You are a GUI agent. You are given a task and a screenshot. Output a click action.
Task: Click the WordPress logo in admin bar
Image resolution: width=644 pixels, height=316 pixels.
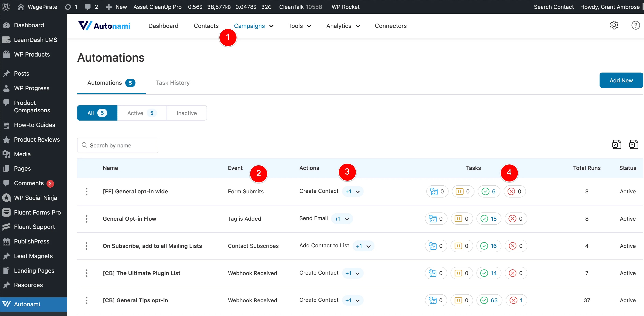(x=6, y=7)
